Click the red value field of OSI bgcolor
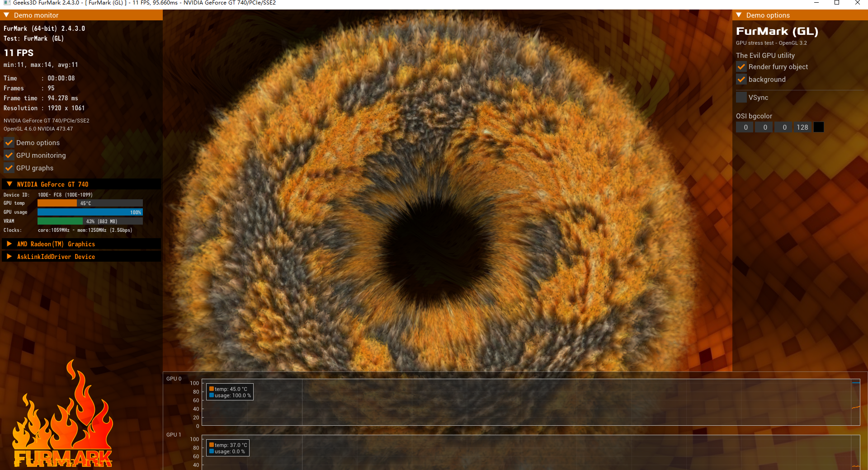This screenshot has width=868, height=470. tap(745, 127)
